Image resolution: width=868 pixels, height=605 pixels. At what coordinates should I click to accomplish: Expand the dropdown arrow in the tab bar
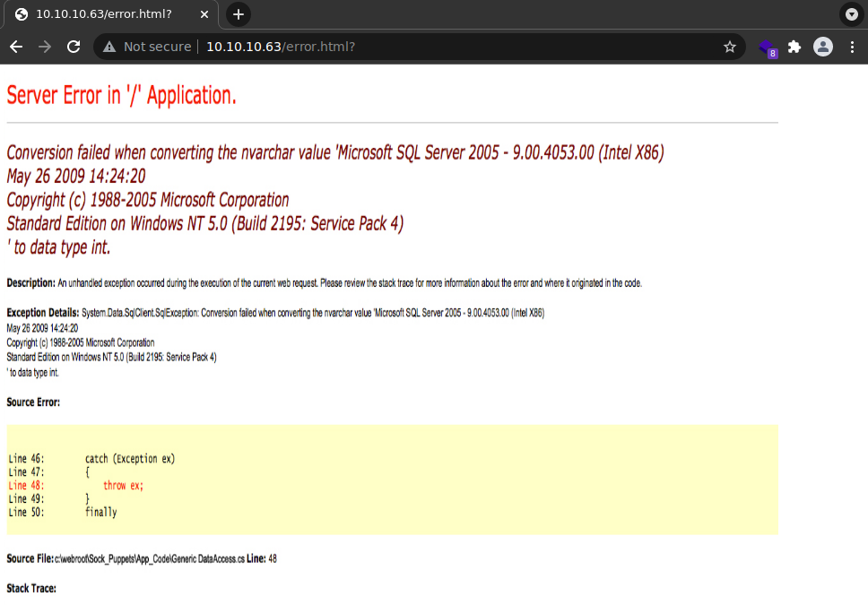(x=851, y=14)
